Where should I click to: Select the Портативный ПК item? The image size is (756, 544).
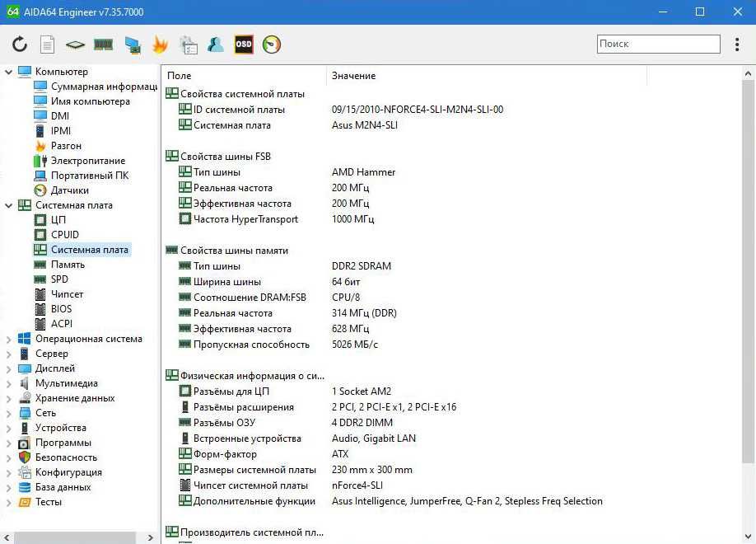[90, 176]
